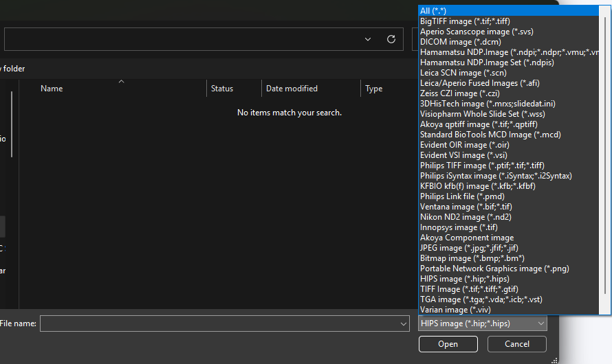Viewport: 612px width, 364px height.
Task: Select Hamamatsu NDP.Image Set (*.ndpis)
Action: [x=509, y=62]
